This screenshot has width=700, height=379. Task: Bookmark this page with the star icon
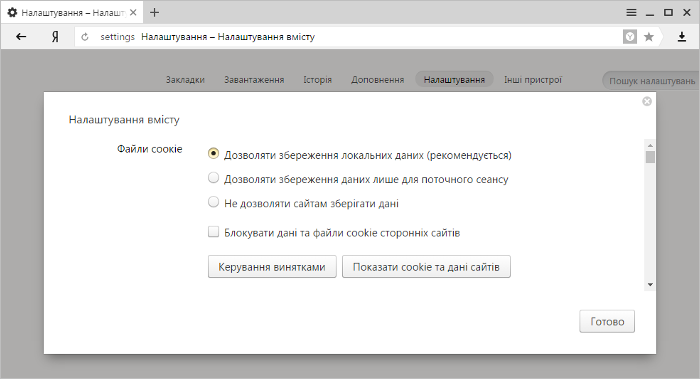tap(649, 37)
